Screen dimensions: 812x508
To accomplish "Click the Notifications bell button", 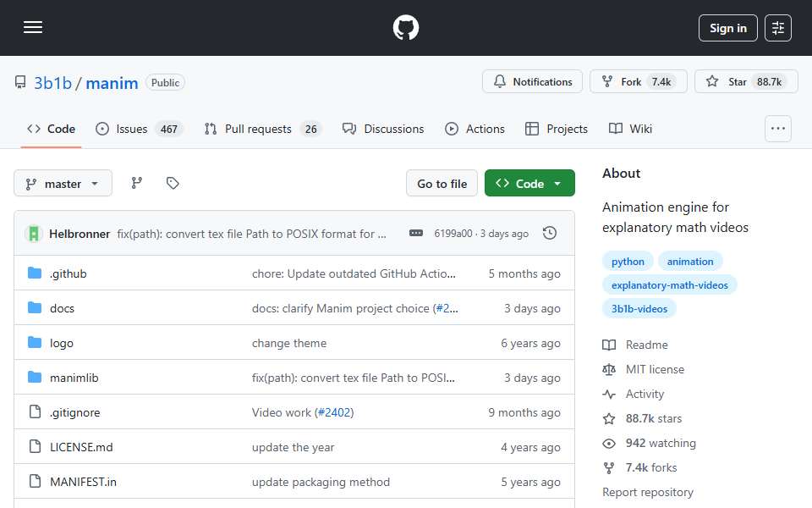I will tap(532, 81).
